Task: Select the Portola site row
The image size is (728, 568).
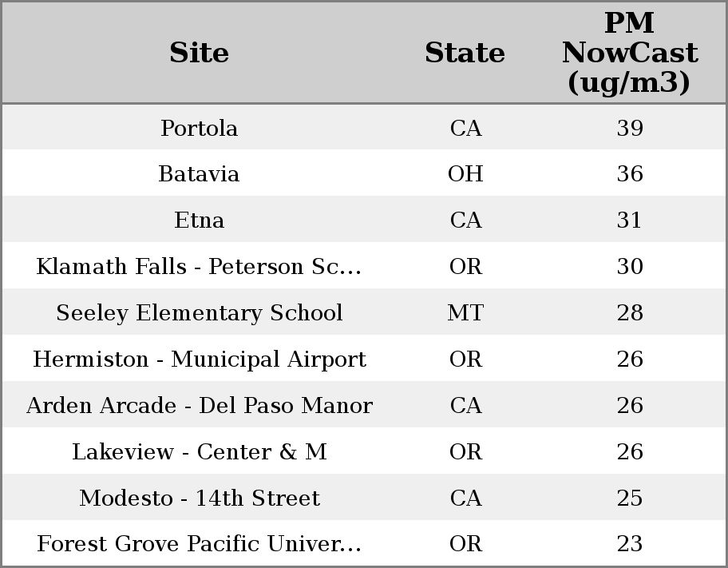Action: (x=200, y=128)
